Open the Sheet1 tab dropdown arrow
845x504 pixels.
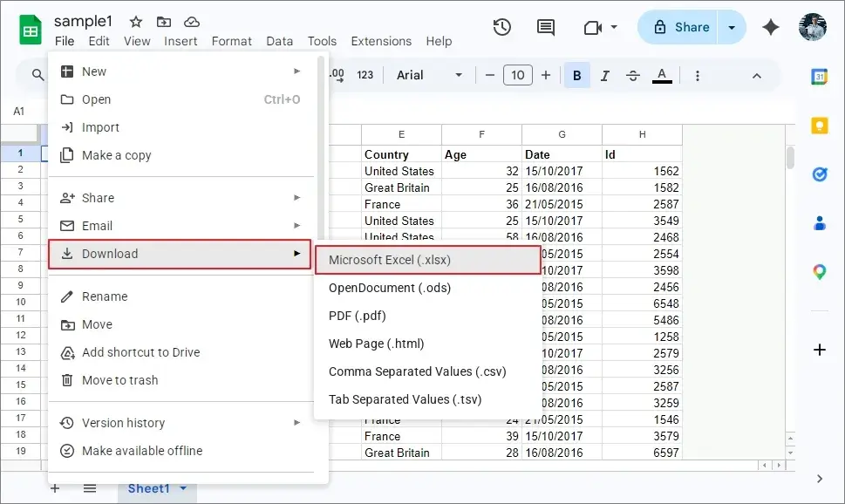coord(183,488)
